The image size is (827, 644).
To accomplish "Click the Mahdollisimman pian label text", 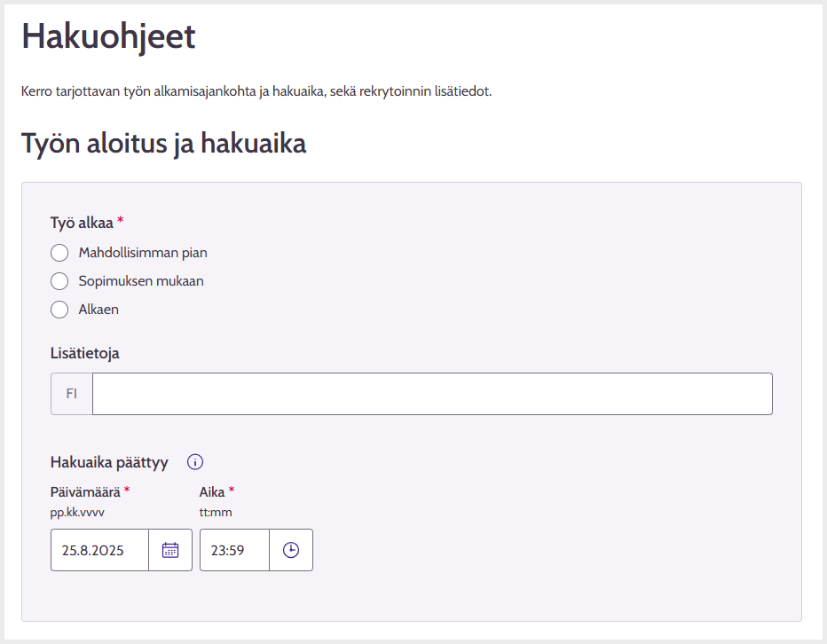I will (x=143, y=253).
